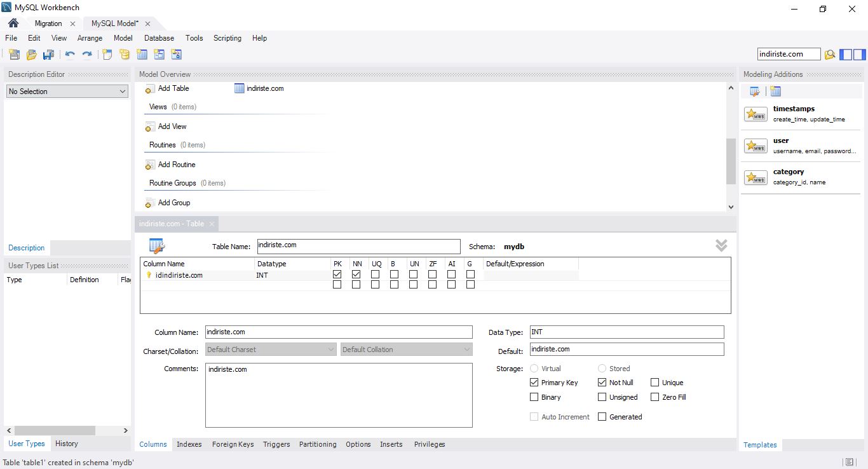Open an existing model file
The height and width of the screenshot is (469, 868).
[x=31, y=55]
